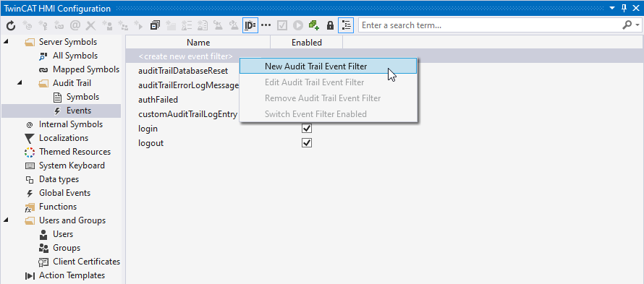Screen dimensions: 644x284
Task: Open the panel window position dropdown
Action: pos(612,8)
